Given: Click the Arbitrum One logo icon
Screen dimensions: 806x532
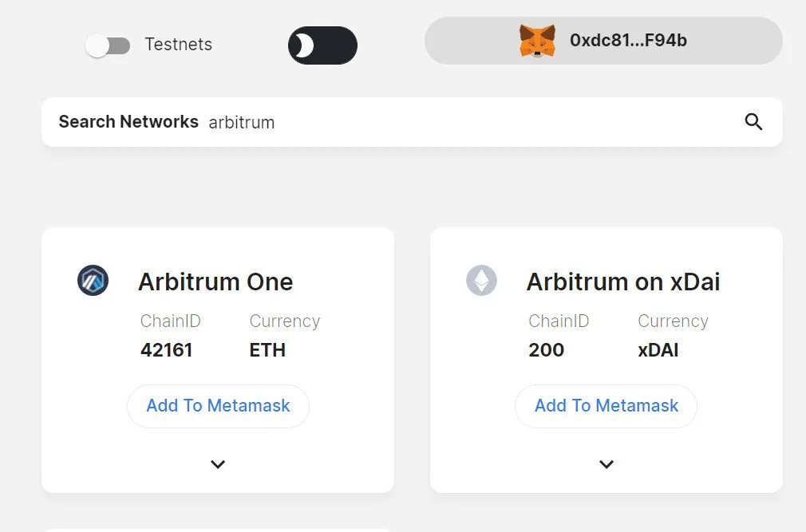Looking at the screenshot, I should pyautogui.click(x=93, y=281).
